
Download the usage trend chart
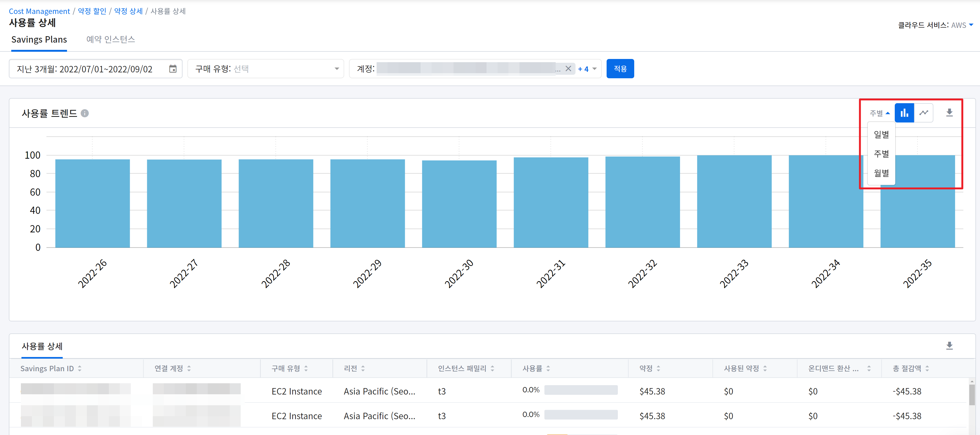(949, 113)
